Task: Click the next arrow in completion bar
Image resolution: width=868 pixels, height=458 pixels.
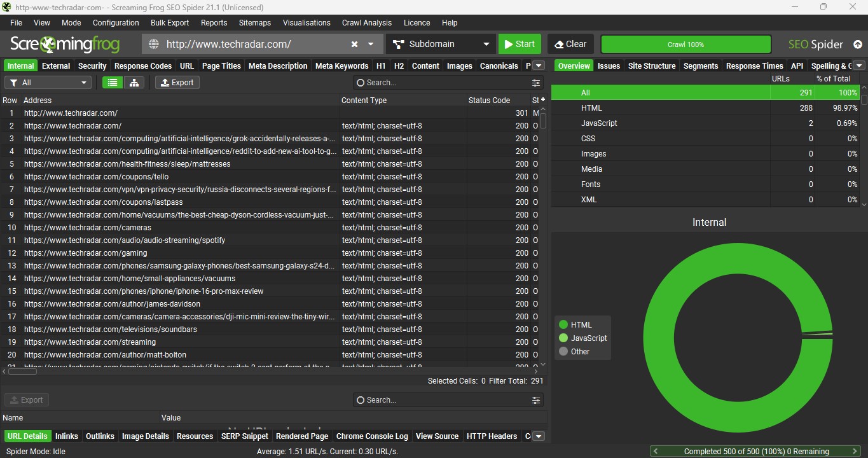Action: click(855, 452)
